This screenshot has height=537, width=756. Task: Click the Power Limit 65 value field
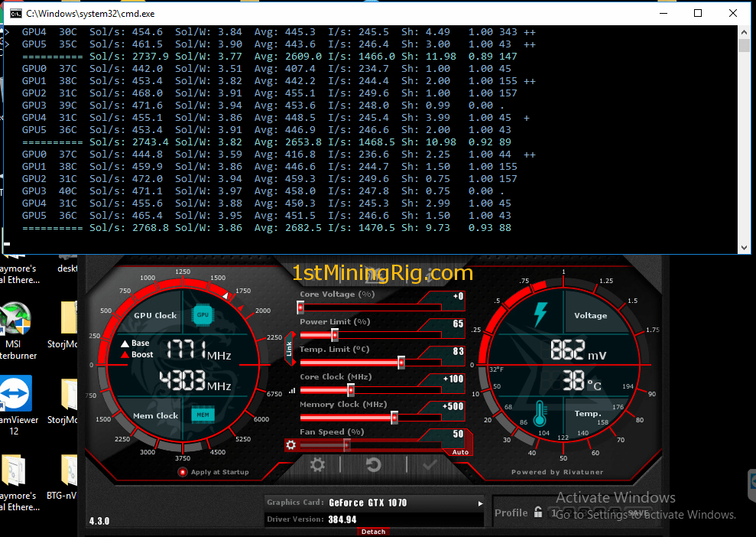click(458, 324)
